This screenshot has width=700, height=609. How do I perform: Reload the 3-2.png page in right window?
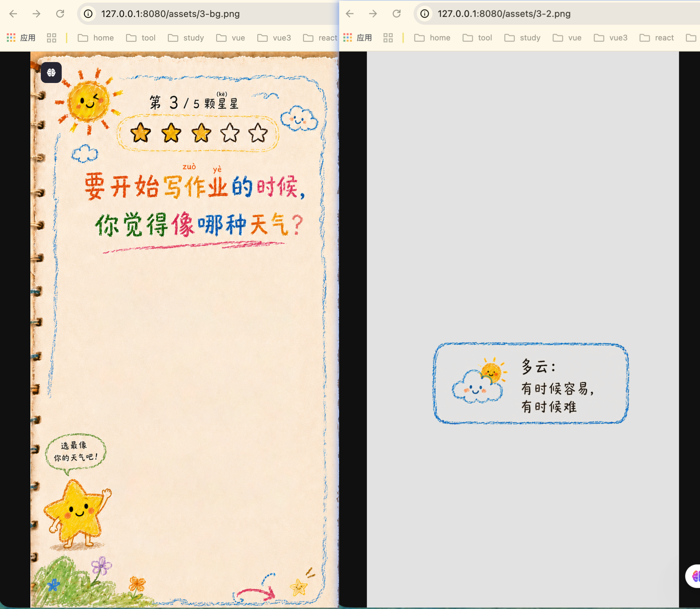pos(397,14)
